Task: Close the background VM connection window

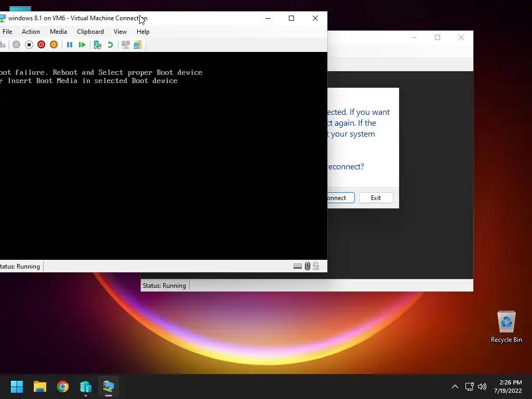Action: pyautogui.click(x=461, y=37)
